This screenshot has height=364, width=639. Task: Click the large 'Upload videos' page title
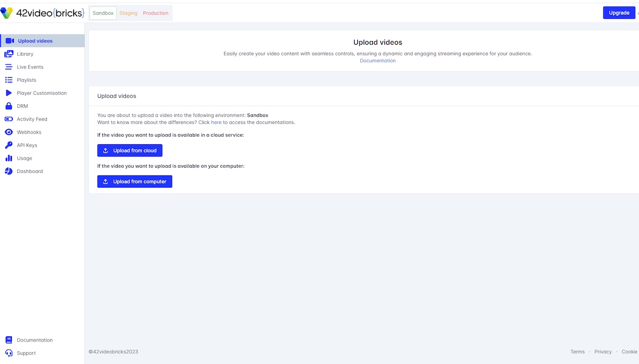pos(378,43)
